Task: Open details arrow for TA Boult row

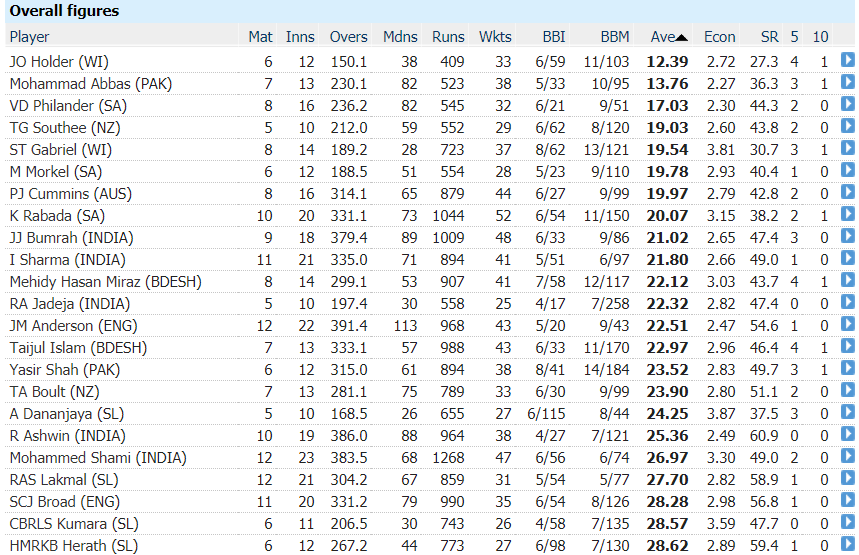Action: tap(847, 390)
